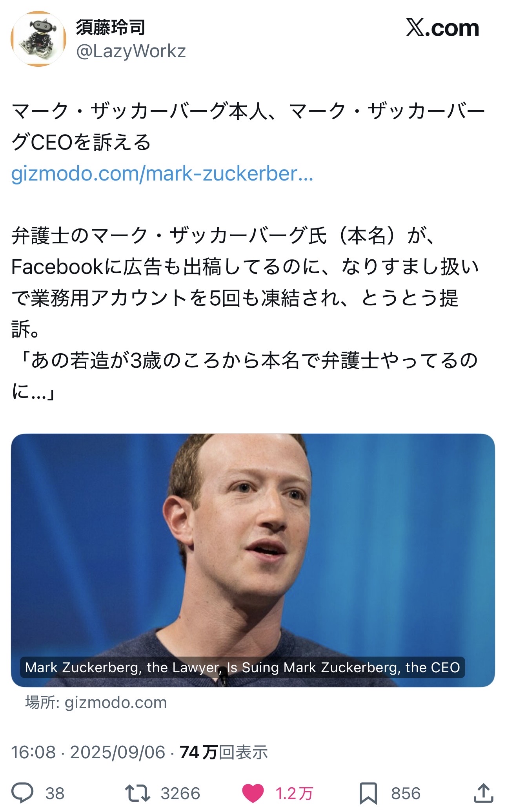The width and height of the screenshot is (506, 812).
Task: Tap the retweet arrows icon
Action: [137, 793]
